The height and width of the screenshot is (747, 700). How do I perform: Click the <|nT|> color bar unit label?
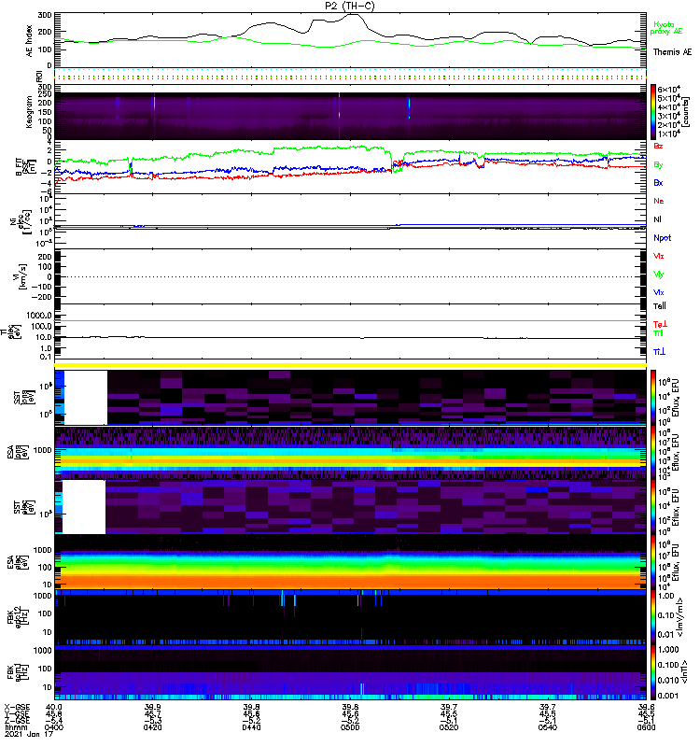click(x=686, y=671)
